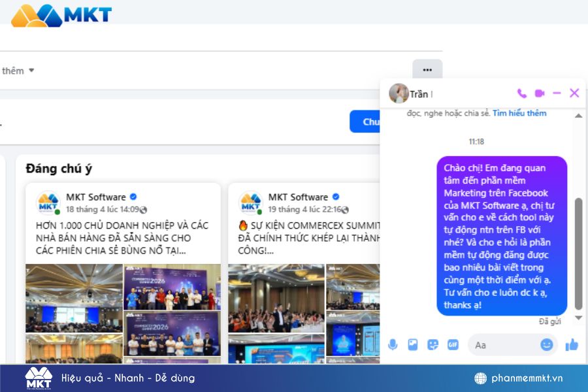The image size is (588, 392).
Task: Click chat scrollbar up arrow
Action: (x=578, y=116)
